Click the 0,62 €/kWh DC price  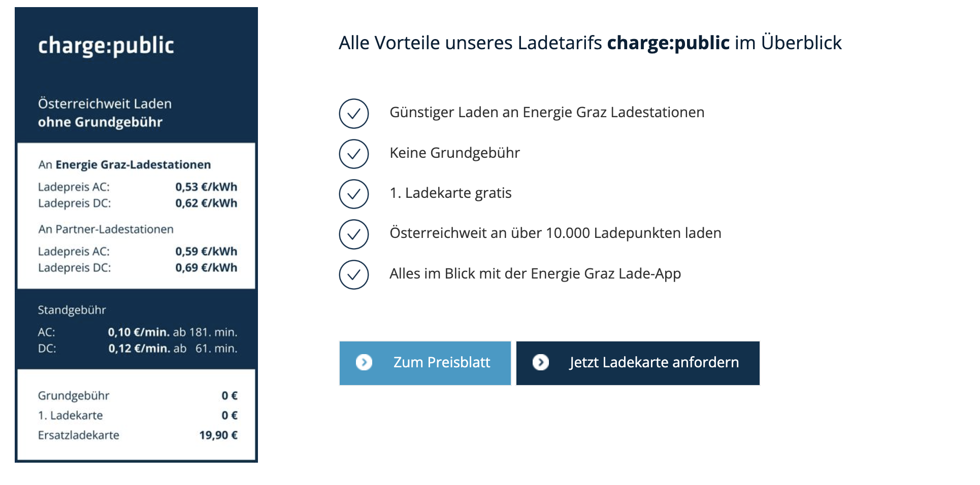click(x=206, y=203)
